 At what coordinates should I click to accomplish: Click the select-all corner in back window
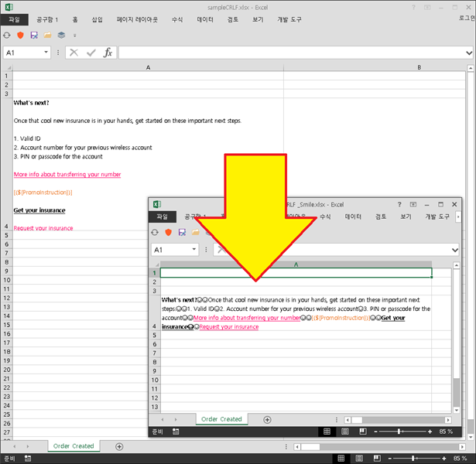pyautogui.click(x=7, y=67)
